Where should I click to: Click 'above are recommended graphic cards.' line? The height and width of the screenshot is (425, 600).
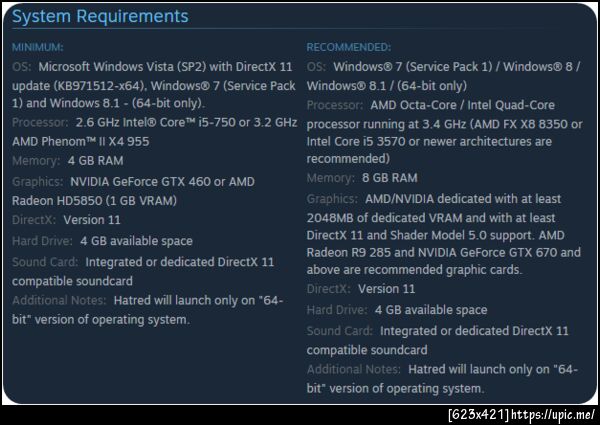[x=414, y=270]
